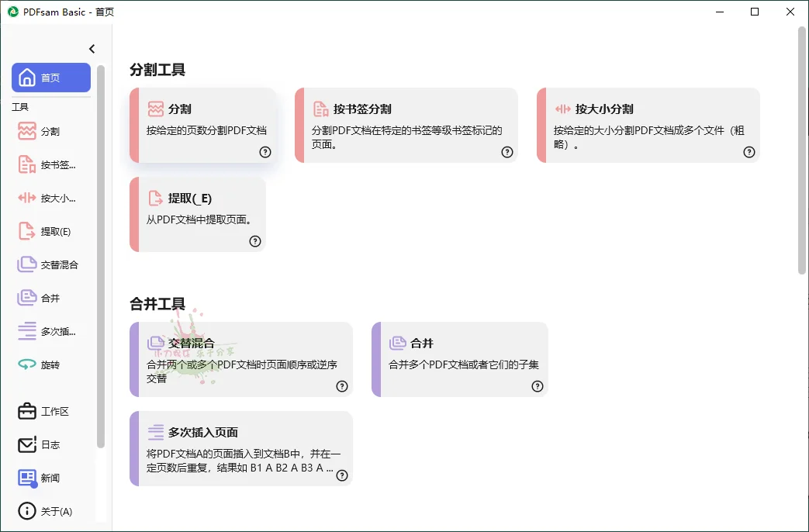Switch to the 首页 view
This screenshot has height=532, width=809.
tap(50, 78)
